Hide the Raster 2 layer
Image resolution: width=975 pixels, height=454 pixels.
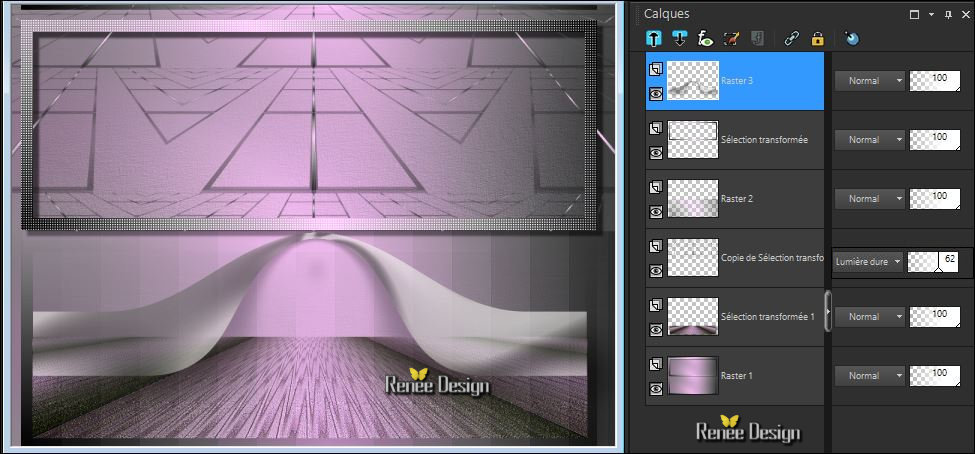click(655, 211)
